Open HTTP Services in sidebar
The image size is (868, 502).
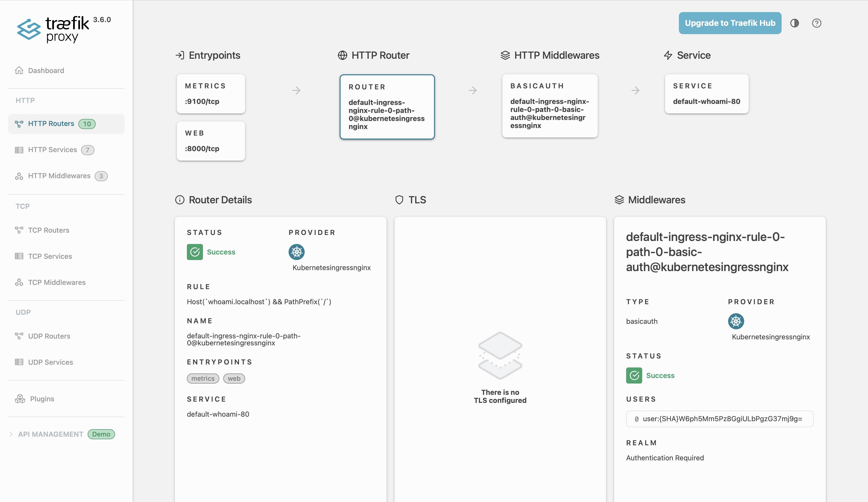pyautogui.click(x=52, y=150)
